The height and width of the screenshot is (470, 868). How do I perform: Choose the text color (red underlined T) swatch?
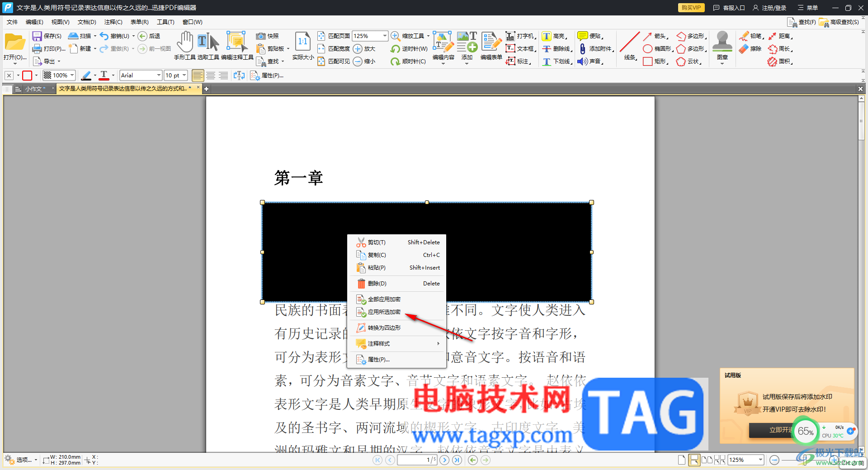(104, 76)
